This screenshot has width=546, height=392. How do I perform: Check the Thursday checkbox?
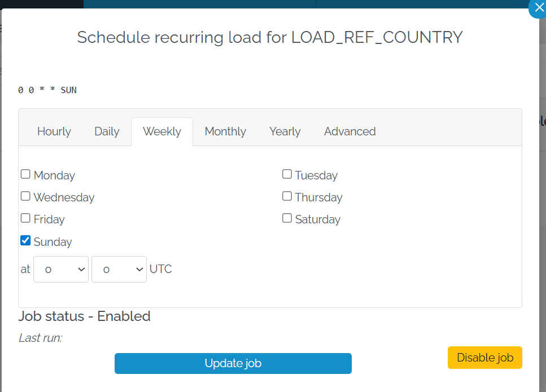pyautogui.click(x=287, y=196)
